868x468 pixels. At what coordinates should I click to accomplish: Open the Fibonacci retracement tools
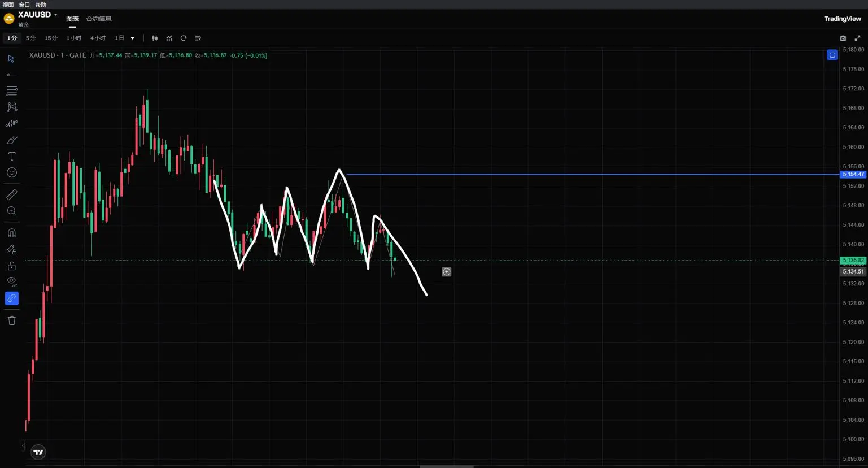tap(11, 91)
